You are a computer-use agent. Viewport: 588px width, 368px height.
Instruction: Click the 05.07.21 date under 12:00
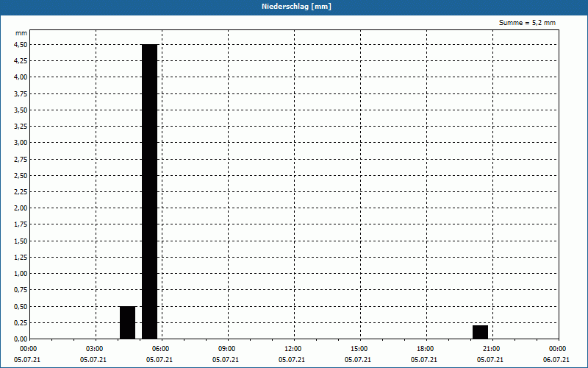pos(291,360)
